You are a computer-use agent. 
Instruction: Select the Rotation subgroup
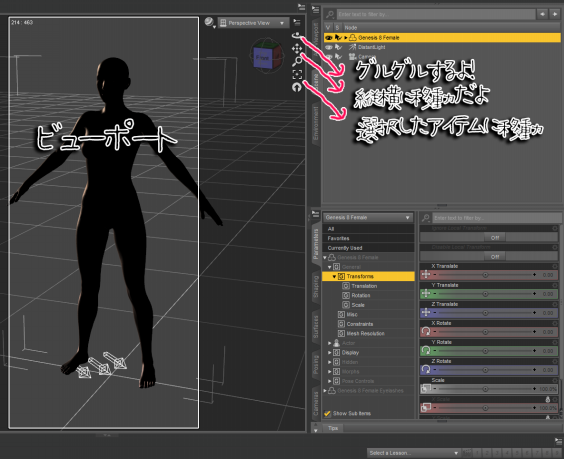click(x=360, y=295)
